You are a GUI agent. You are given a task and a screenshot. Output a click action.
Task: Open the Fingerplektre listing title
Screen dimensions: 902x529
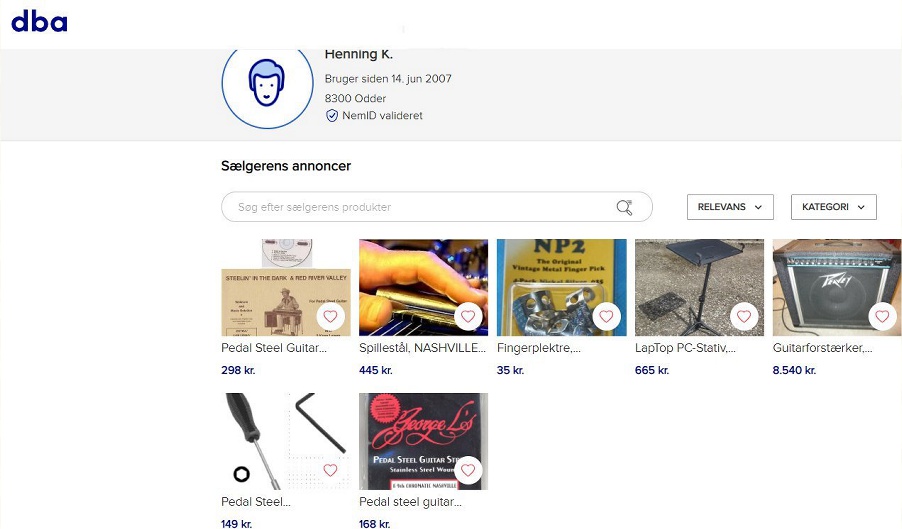pyautogui.click(x=538, y=348)
